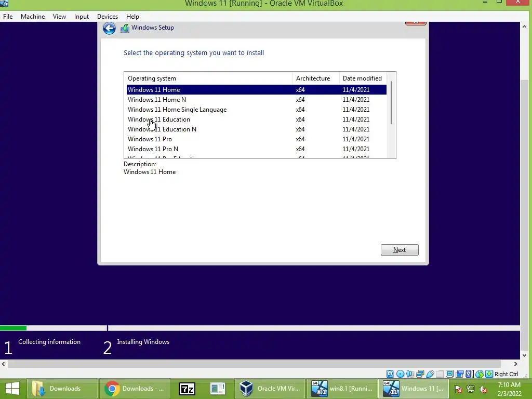The height and width of the screenshot is (399, 532).
Task: Click the Windows Setup title icon
Action: (x=125, y=28)
